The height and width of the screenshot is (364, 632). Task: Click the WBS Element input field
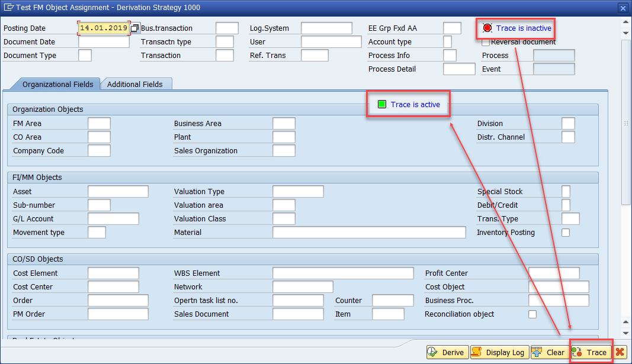343,273
